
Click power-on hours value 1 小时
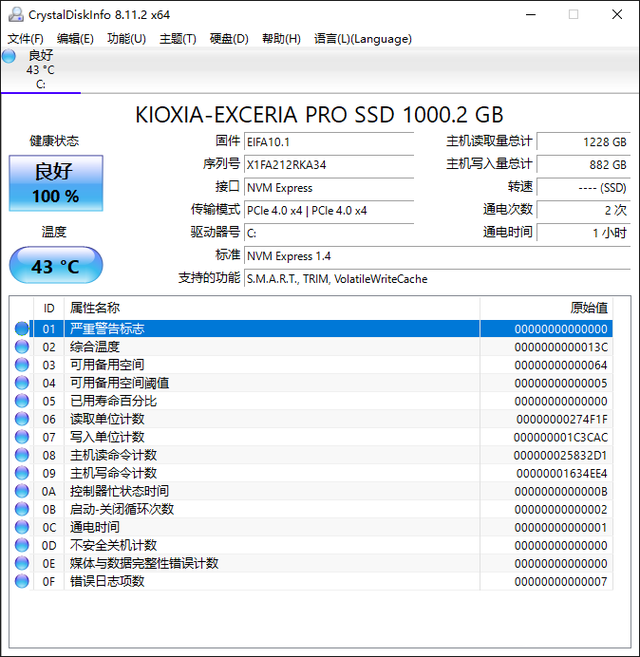coord(584,233)
